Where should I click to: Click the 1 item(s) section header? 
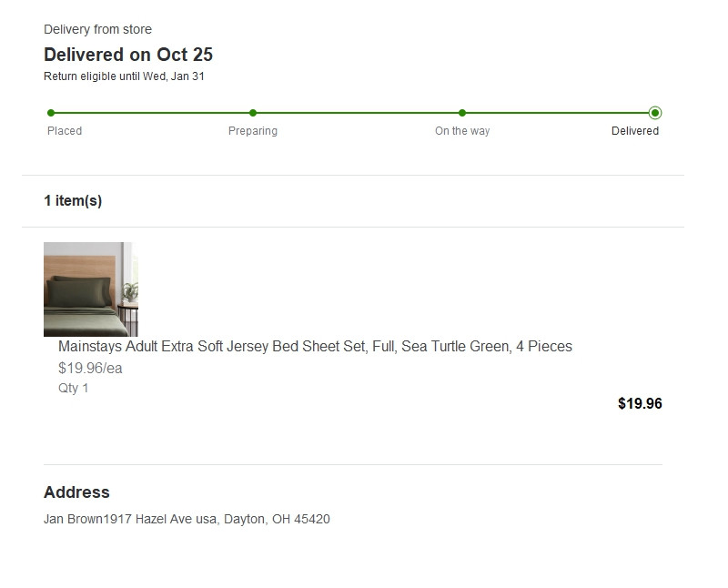coord(73,200)
